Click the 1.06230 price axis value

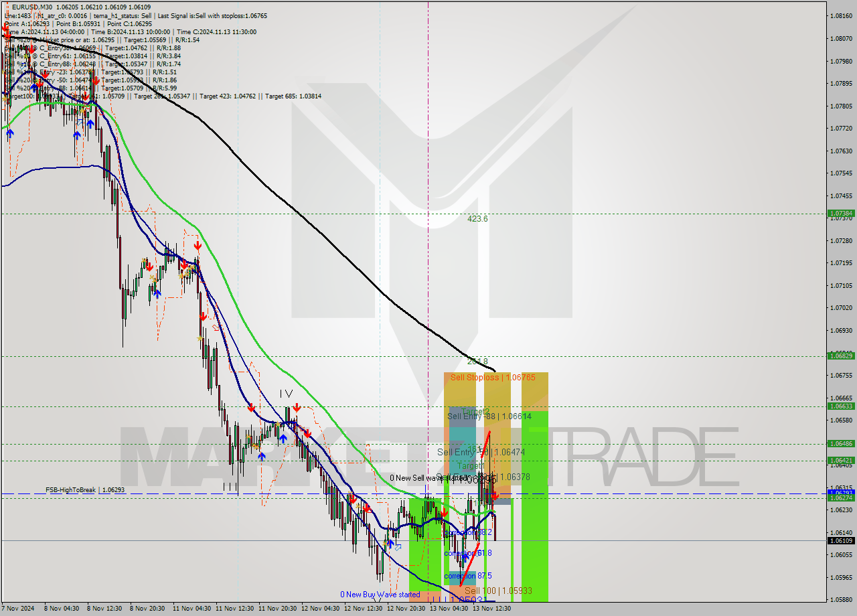point(841,510)
